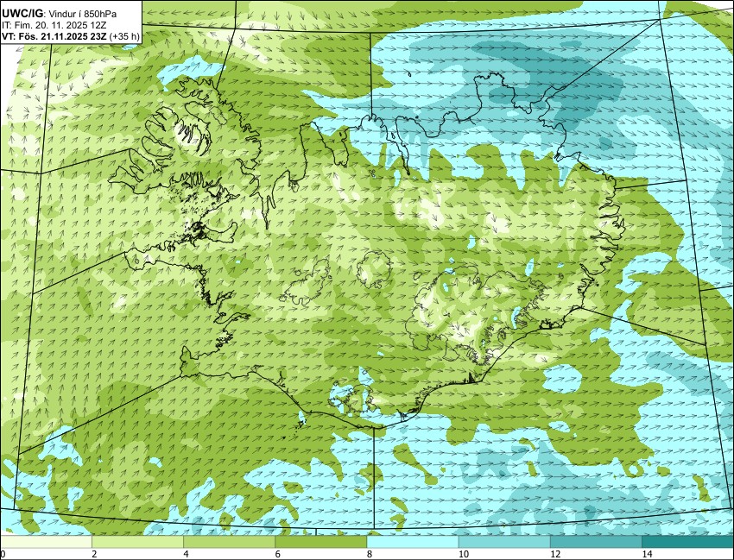Screen dimensions: 734x560
Task: Click the 12–14 darker teal legend segment
Action: [x=597, y=542]
